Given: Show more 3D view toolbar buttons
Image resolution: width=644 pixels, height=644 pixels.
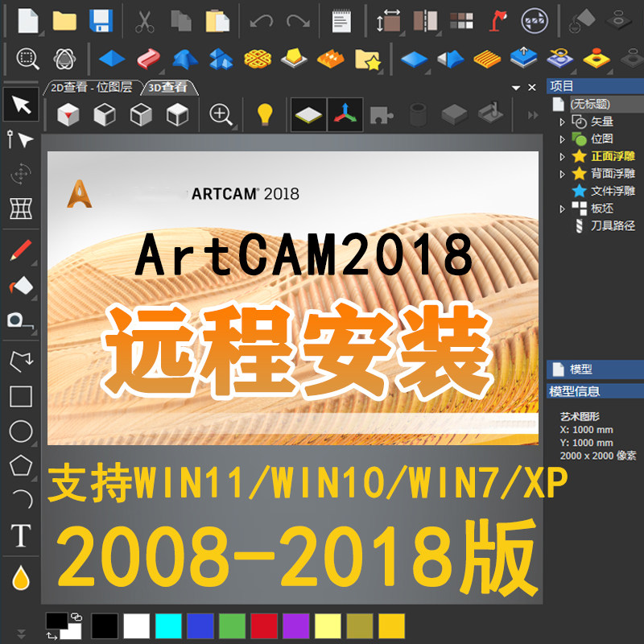Looking at the screenshot, I should click(x=533, y=115).
